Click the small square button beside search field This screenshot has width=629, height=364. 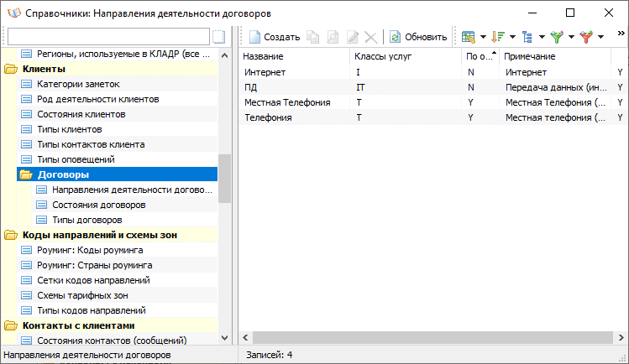[218, 37]
